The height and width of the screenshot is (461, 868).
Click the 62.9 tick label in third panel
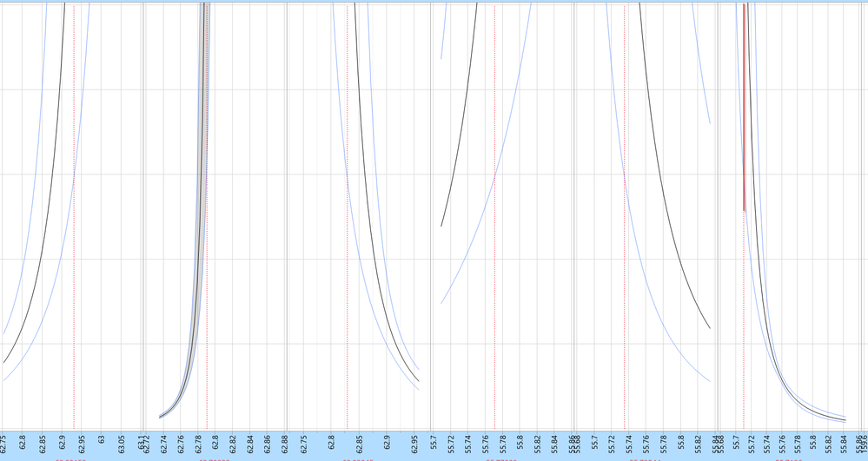pos(387,441)
